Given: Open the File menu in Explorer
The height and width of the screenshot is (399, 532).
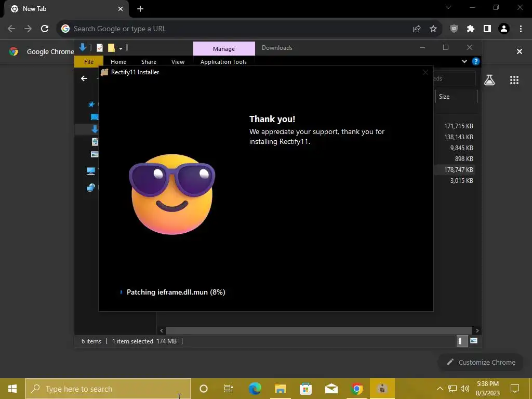Looking at the screenshot, I should point(89,62).
